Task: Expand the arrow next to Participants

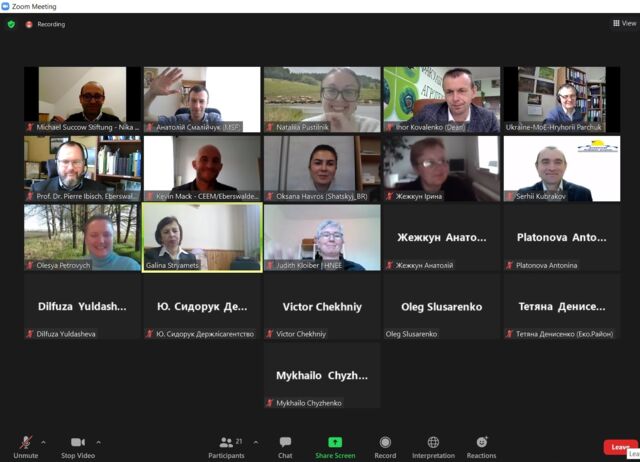Action: pos(256,442)
